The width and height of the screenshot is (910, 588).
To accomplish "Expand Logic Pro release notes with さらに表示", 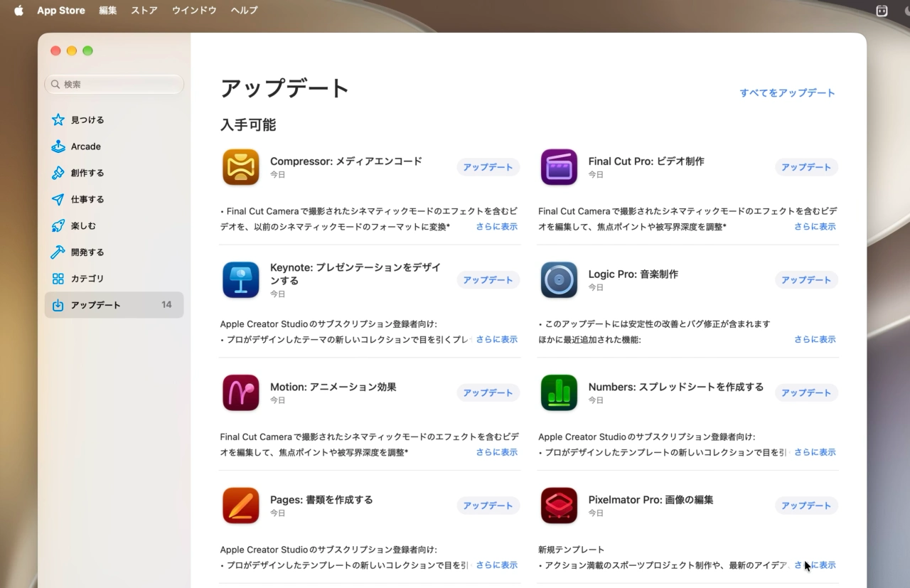I will 815,340.
